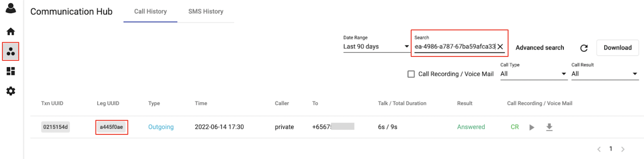Enable Call Recording / Voice Mail checkbox

click(411, 74)
